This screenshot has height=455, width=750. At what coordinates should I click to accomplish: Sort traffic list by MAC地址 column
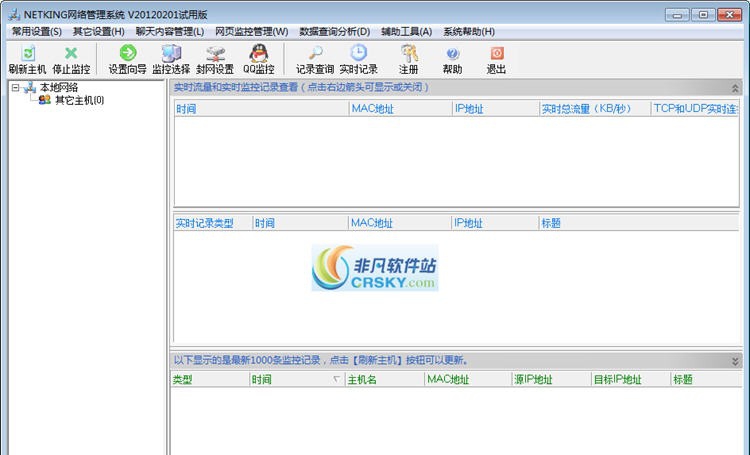click(x=400, y=109)
